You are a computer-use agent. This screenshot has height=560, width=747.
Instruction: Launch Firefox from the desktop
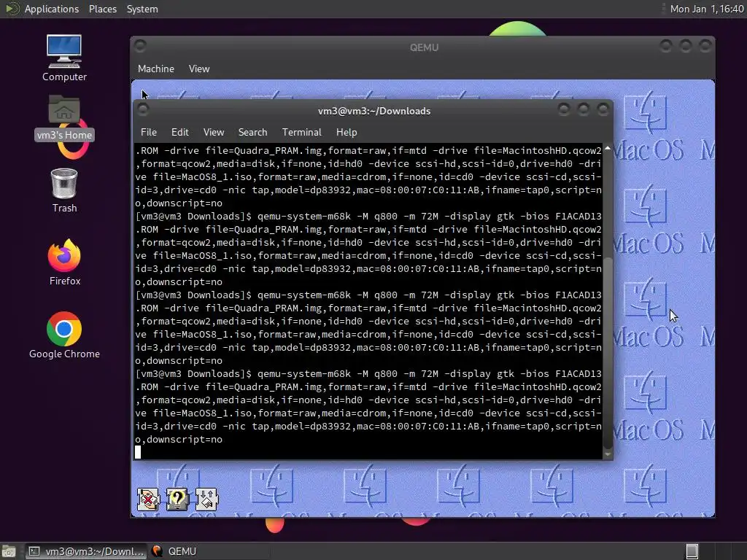64,262
